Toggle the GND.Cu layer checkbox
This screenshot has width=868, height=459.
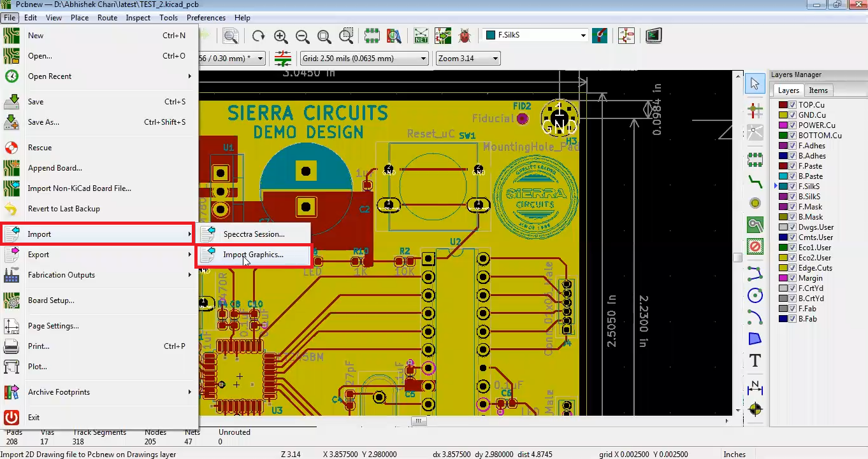tap(793, 115)
